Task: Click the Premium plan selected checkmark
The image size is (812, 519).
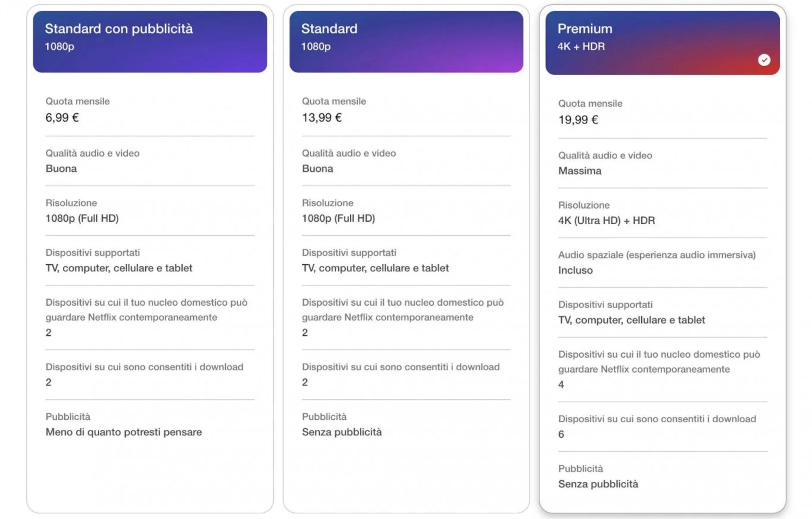Action: (x=764, y=60)
